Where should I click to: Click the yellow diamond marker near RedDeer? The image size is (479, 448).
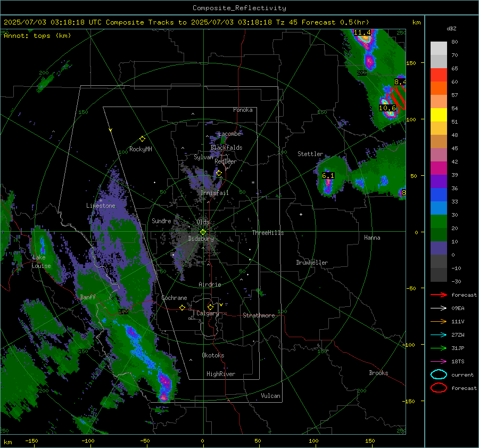tap(219, 173)
